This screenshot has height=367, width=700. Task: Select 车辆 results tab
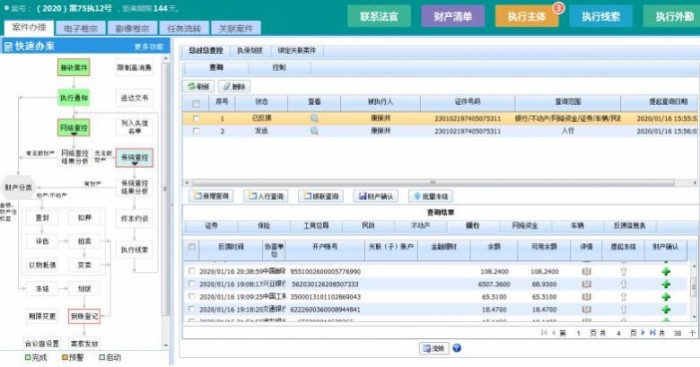pos(577,225)
